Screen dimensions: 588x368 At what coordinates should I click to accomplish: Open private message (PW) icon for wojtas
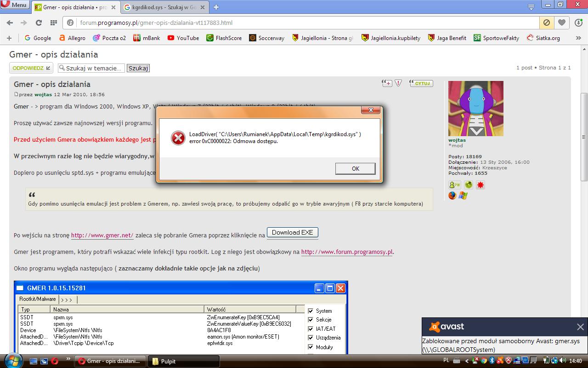click(x=454, y=185)
